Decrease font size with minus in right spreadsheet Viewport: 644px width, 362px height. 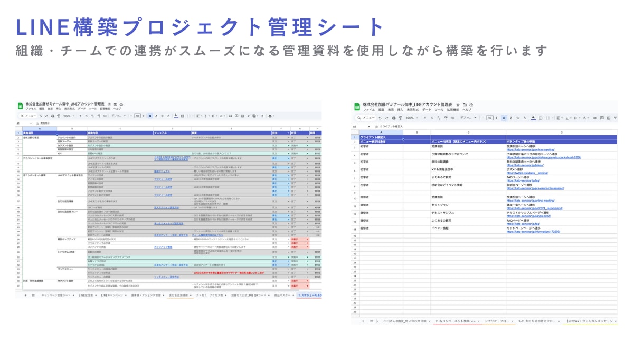[483, 118]
